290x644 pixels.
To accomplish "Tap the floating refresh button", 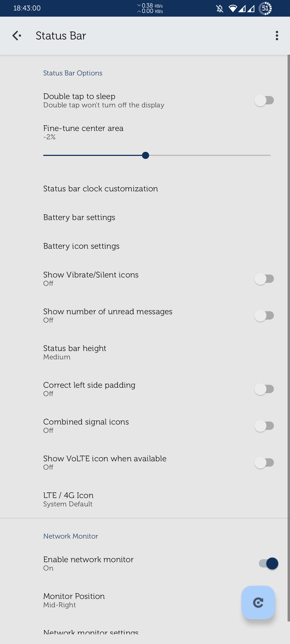I will 258,602.
